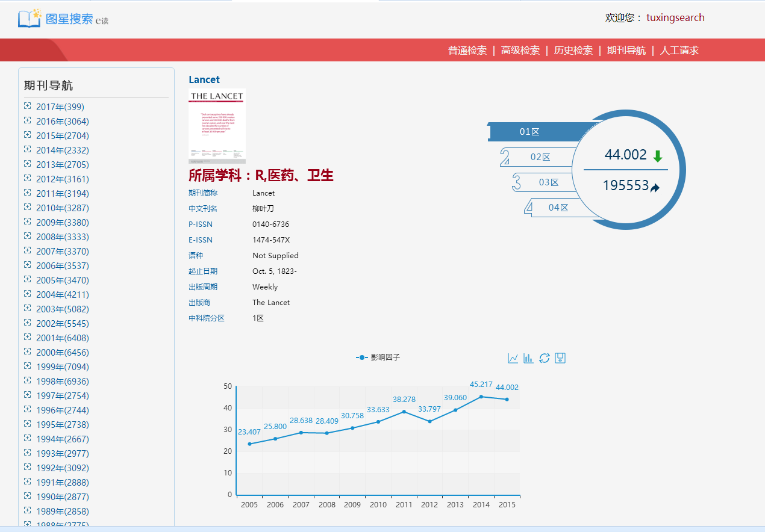Viewport: 765px width, 532px height.
Task: Expand the 2011年(3194) tree node
Action: 27,193
